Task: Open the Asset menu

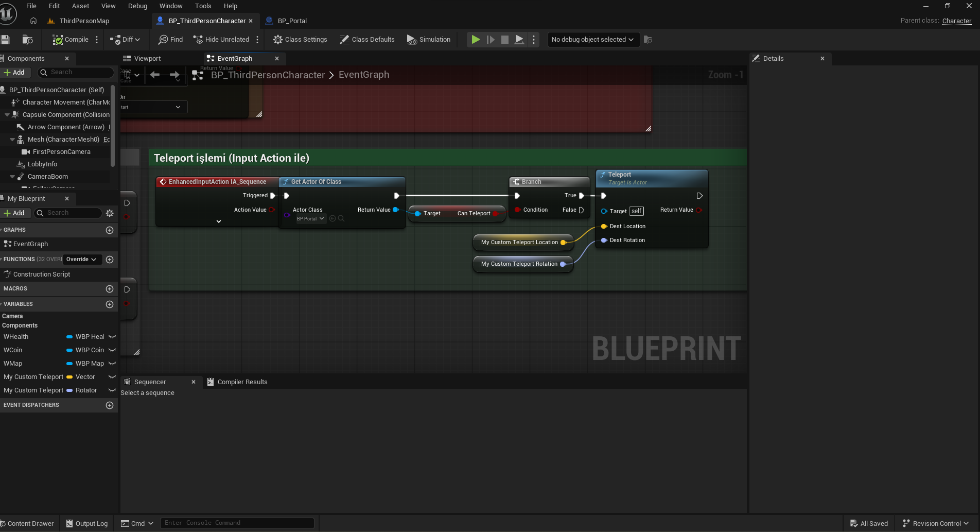Action: pos(81,6)
